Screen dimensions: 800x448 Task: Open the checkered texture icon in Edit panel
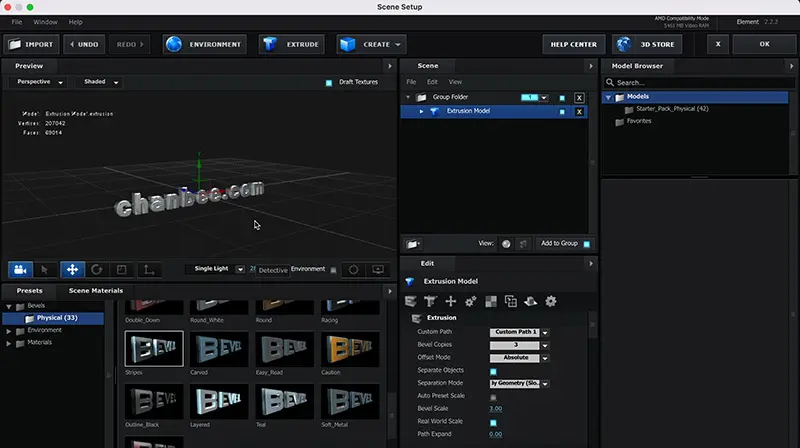491,302
